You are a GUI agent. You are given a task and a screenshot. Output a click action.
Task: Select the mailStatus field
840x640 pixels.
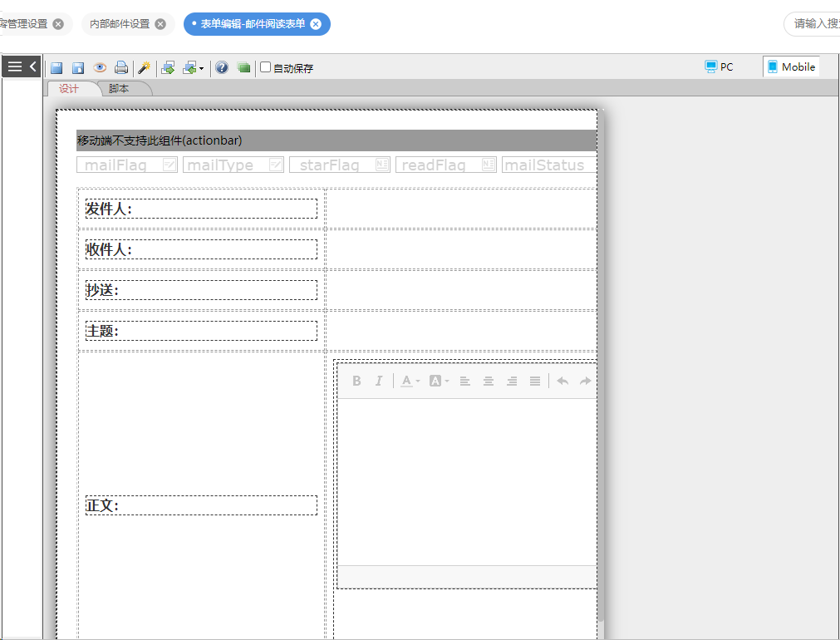point(549,165)
